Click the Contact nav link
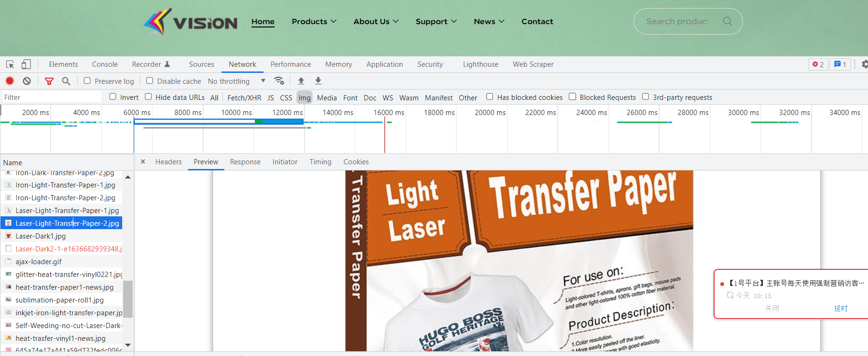The height and width of the screenshot is (356, 868). tap(537, 21)
